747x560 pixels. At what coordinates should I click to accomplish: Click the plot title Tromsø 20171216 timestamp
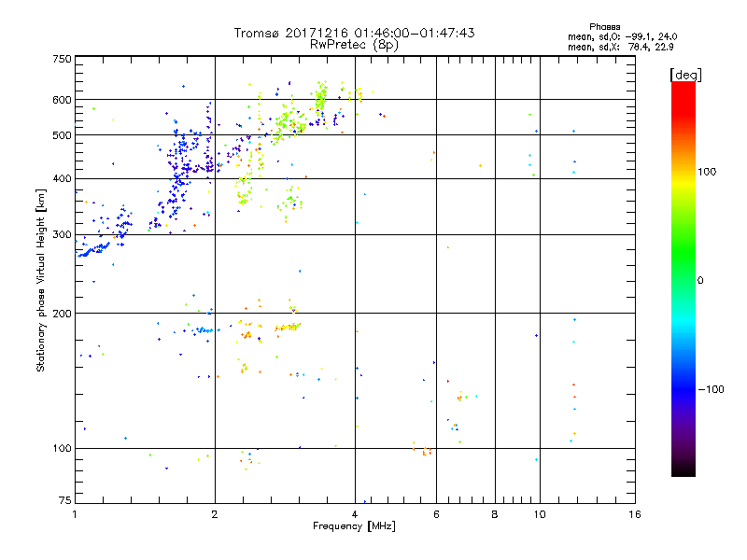tap(354, 33)
